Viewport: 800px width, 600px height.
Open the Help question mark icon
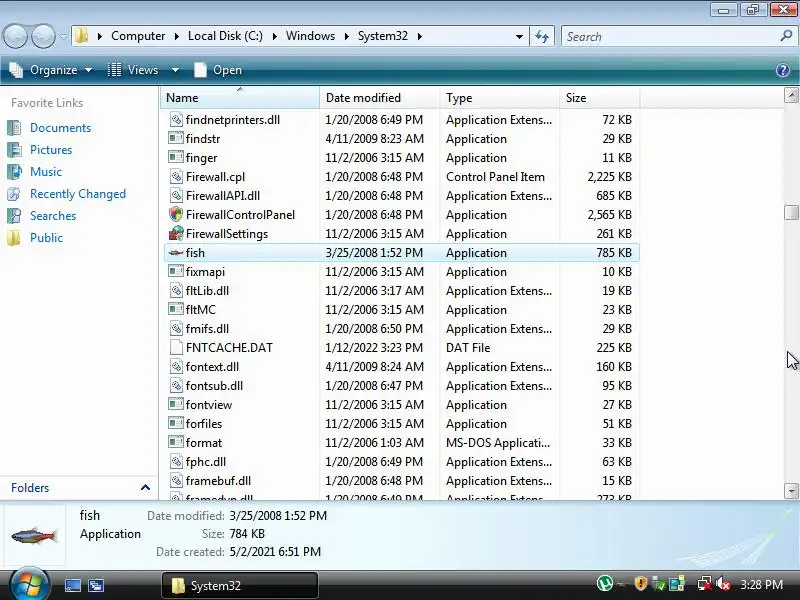pyautogui.click(x=783, y=70)
